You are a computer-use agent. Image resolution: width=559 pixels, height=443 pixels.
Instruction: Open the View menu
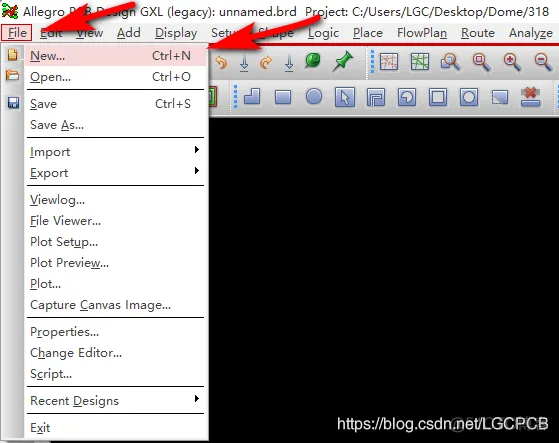90,33
